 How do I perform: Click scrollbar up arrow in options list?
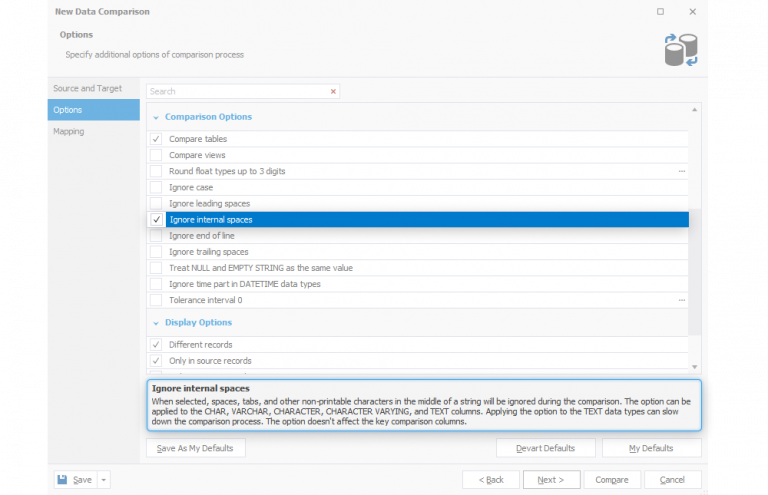695,109
